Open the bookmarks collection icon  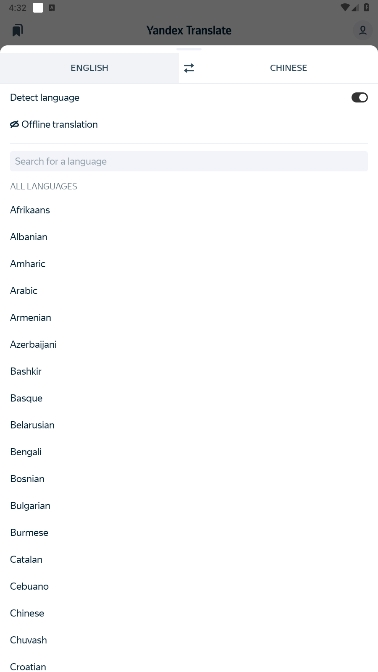(18, 30)
